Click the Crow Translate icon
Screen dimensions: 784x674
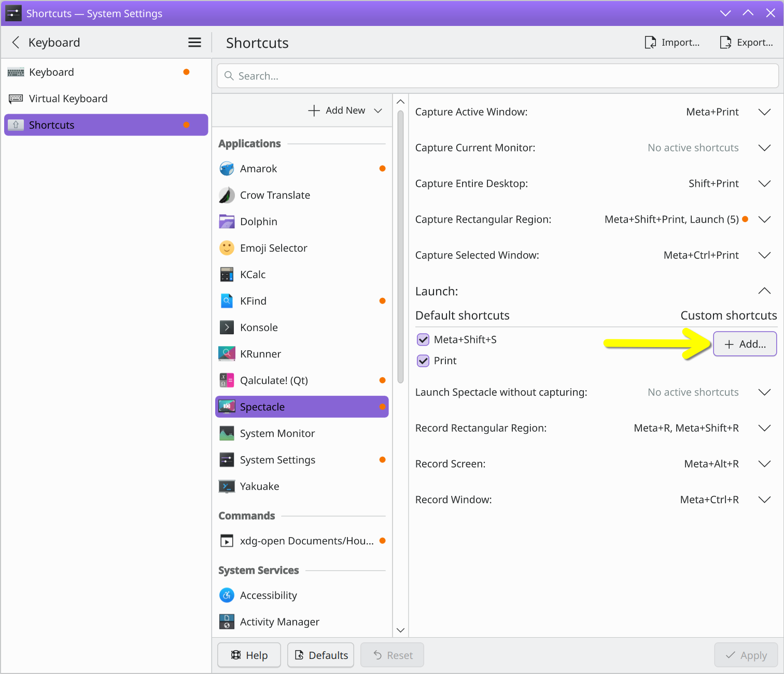pyautogui.click(x=227, y=195)
